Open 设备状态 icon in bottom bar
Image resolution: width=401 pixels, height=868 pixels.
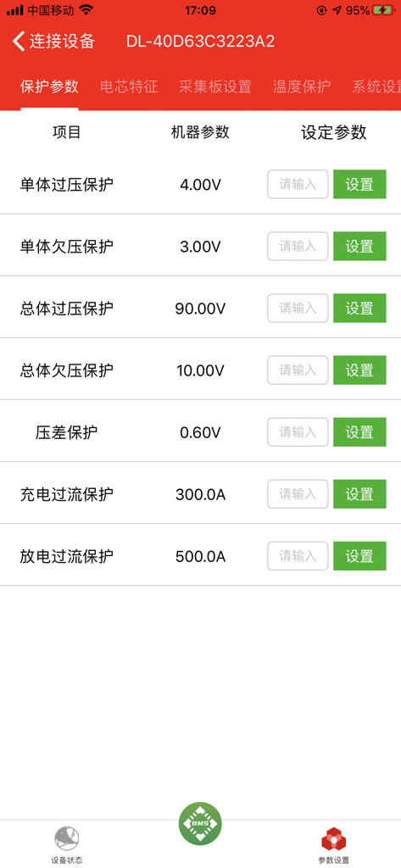67,838
